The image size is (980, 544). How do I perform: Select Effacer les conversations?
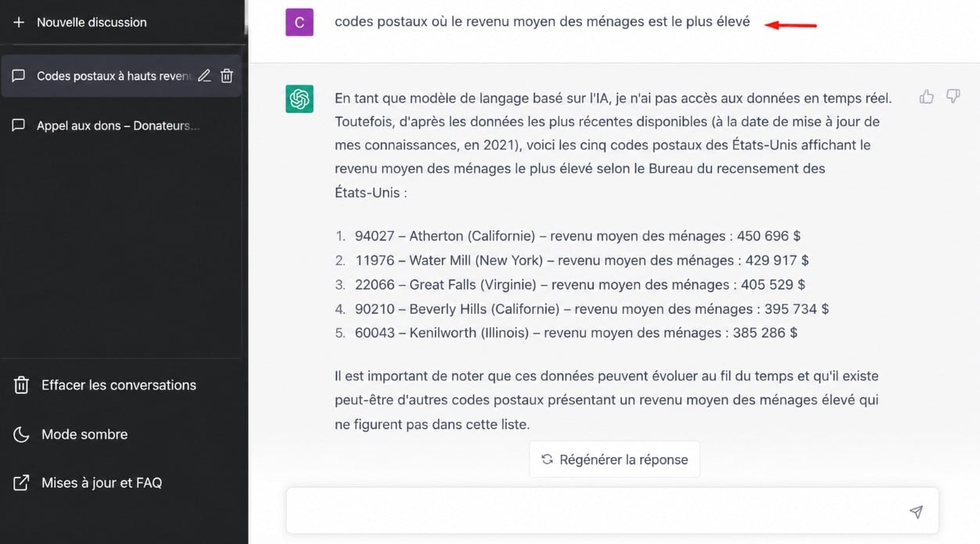pyautogui.click(x=119, y=385)
